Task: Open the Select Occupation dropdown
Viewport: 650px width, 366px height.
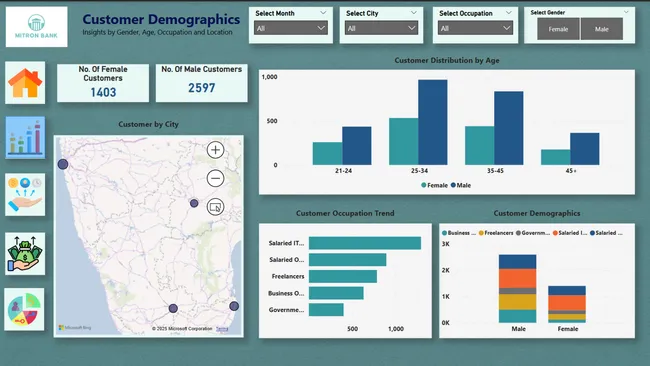Action: click(475, 28)
